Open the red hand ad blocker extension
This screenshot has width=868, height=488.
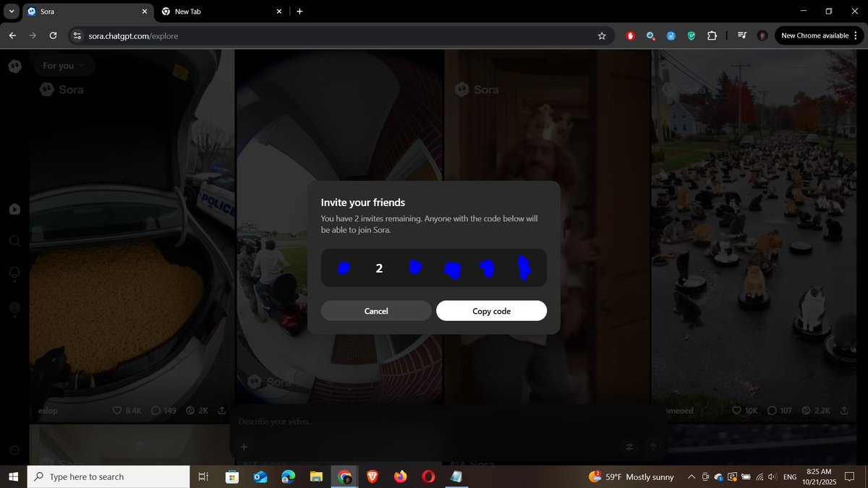[x=631, y=35]
